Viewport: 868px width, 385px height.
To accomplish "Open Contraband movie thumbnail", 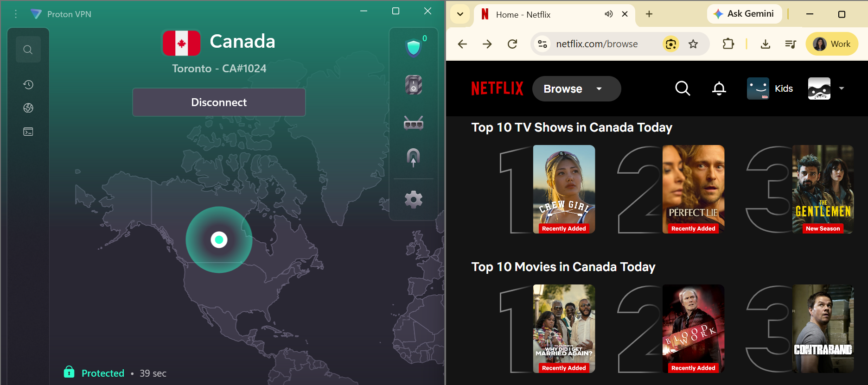I will (x=823, y=328).
